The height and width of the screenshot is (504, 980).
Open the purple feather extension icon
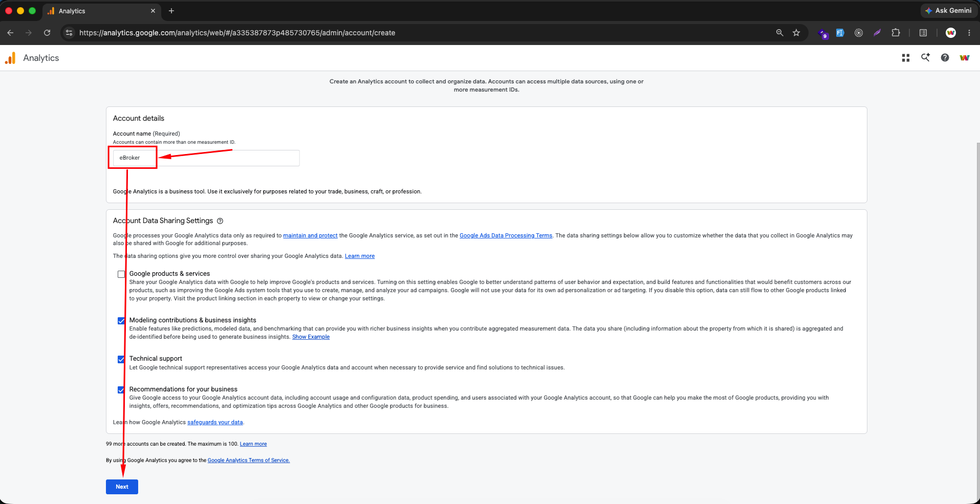pos(877,33)
